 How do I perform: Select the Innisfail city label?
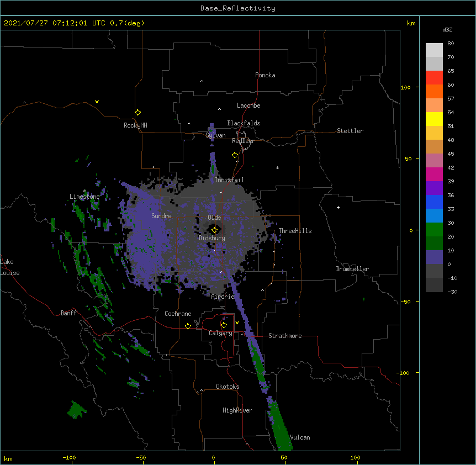pos(229,180)
